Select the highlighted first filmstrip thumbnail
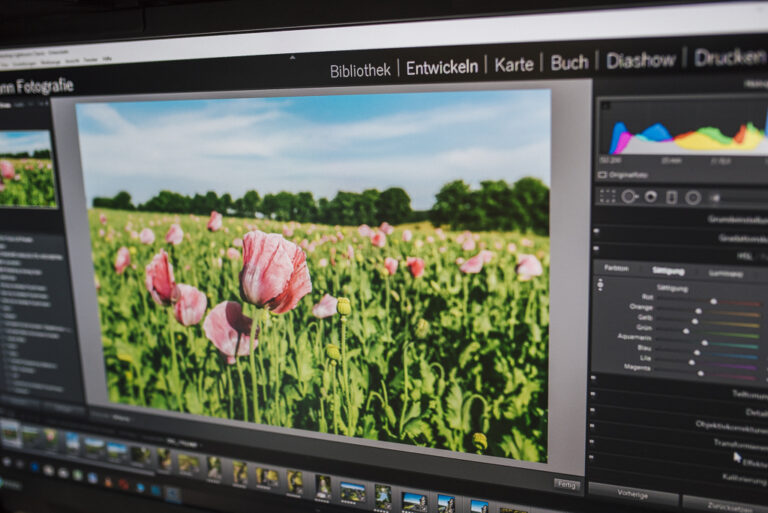The image size is (768, 513). [10, 433]
